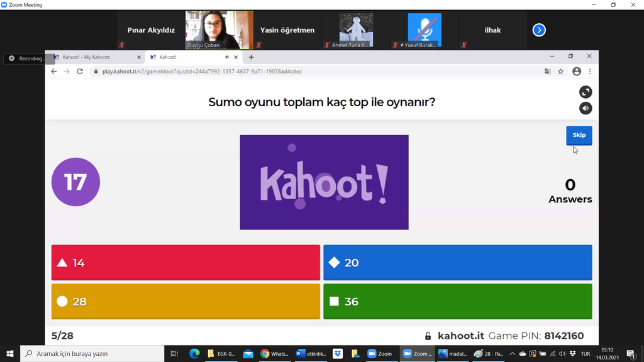
Task: Click the countdown timer circle 17
Action: pos(75,182)
